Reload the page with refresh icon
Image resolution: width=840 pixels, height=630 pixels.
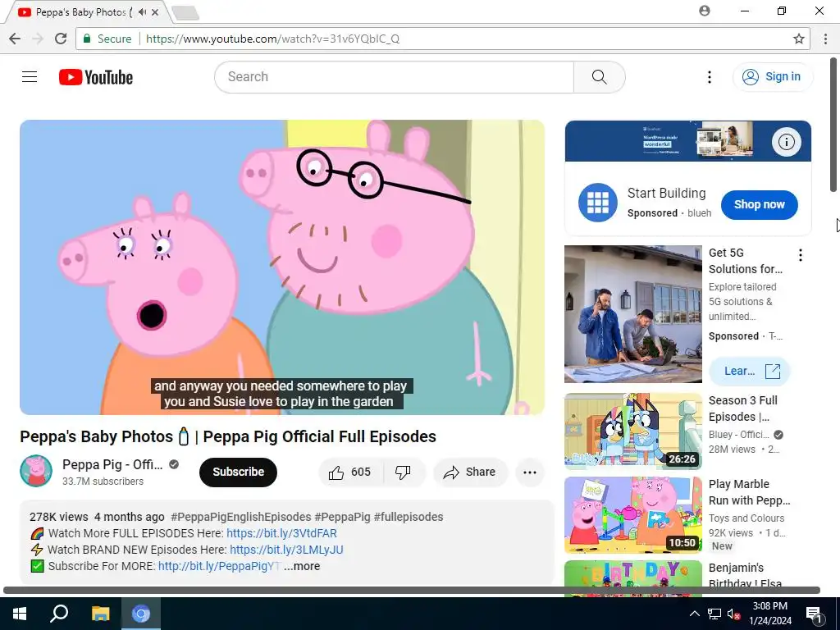click(x=61, y=39)
